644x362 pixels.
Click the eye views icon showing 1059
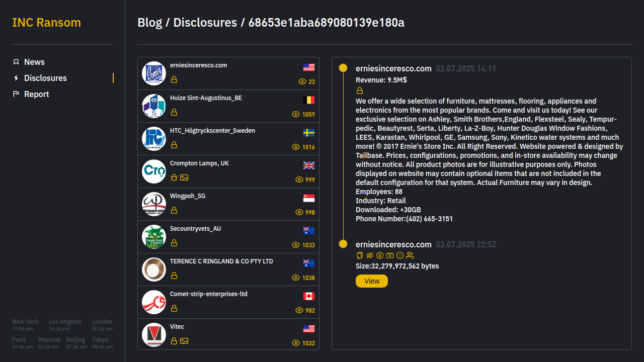coord(296,114)
